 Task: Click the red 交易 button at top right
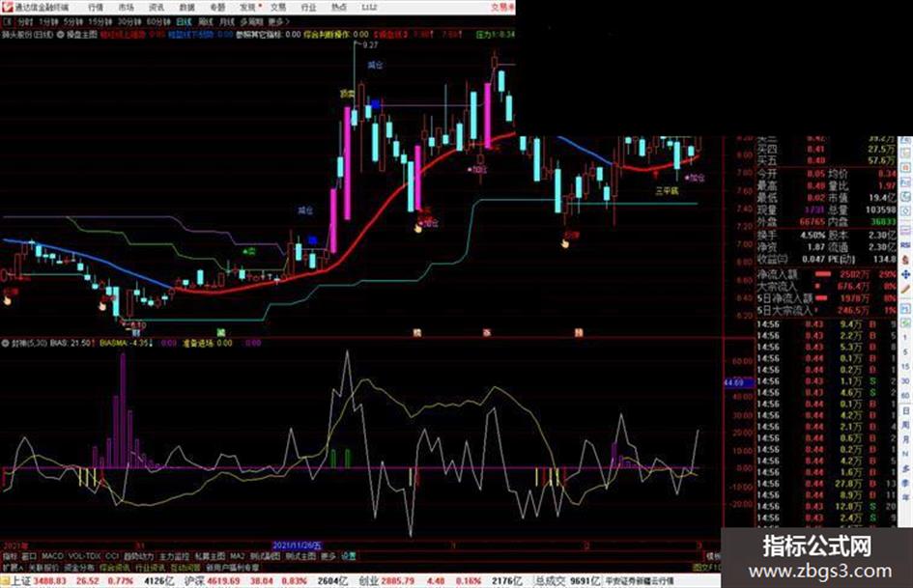tap(502, 8)
